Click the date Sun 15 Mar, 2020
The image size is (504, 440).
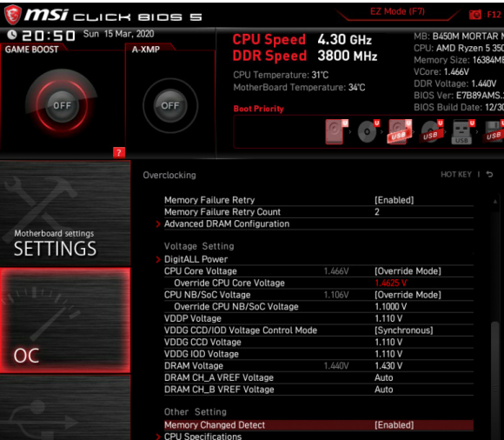[x=118, y=34]
